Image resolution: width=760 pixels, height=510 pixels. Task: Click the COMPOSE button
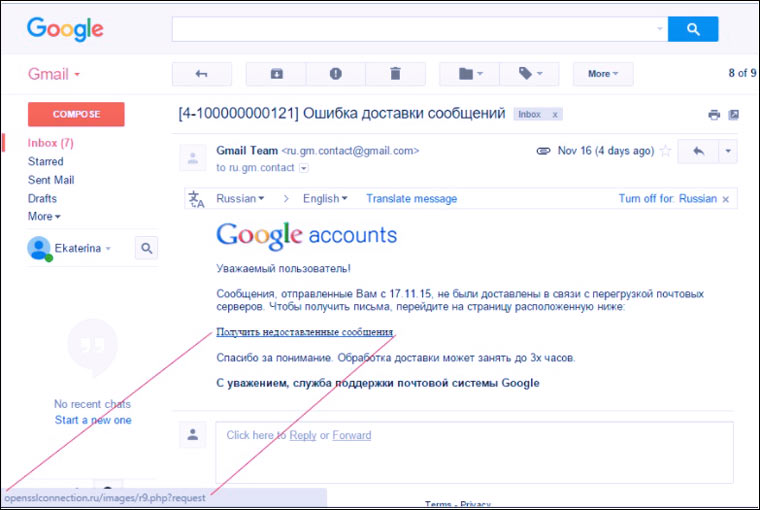[x=76, y=114]
